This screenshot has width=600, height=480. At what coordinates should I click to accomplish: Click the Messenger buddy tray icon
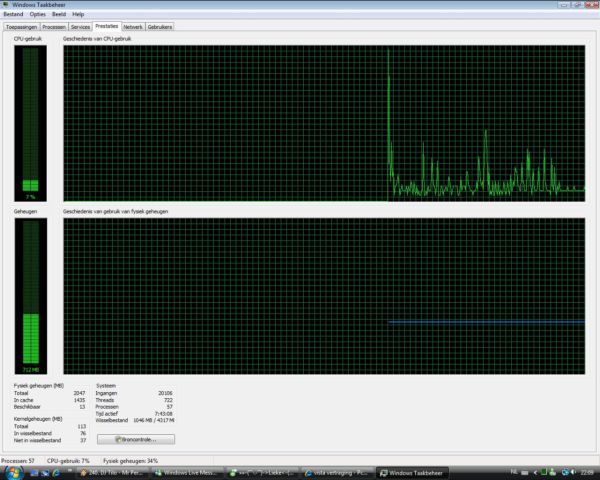click(x=553, y=472)
